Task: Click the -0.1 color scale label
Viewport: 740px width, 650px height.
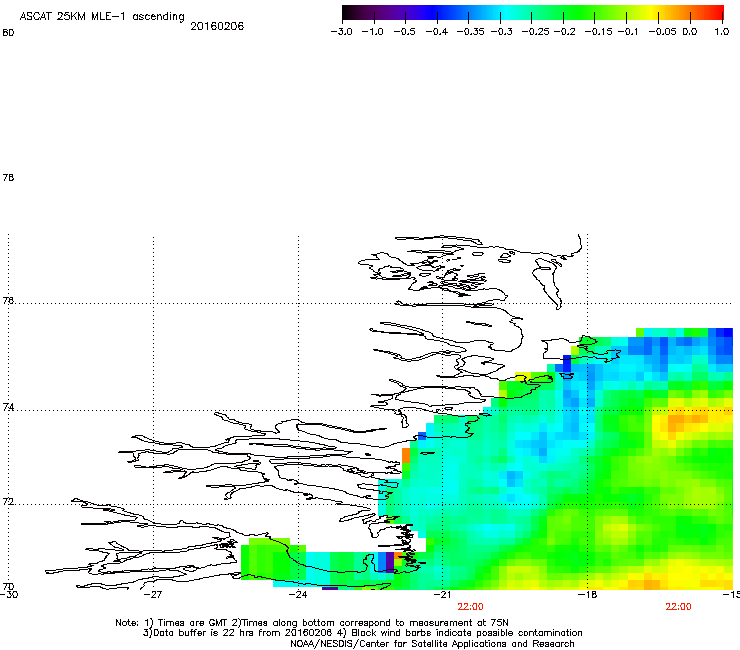Action: [x=628, y=32]
